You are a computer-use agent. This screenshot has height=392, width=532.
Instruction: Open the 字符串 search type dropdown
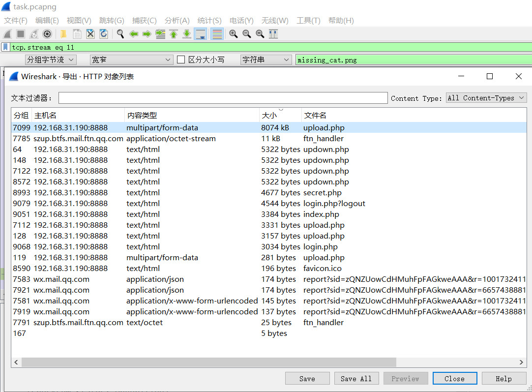[266, 60]
